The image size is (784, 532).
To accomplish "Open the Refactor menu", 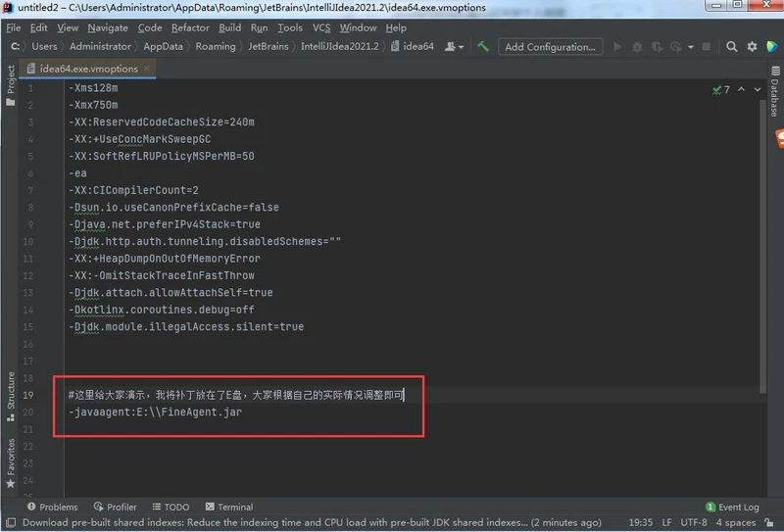I will (190, 28).
